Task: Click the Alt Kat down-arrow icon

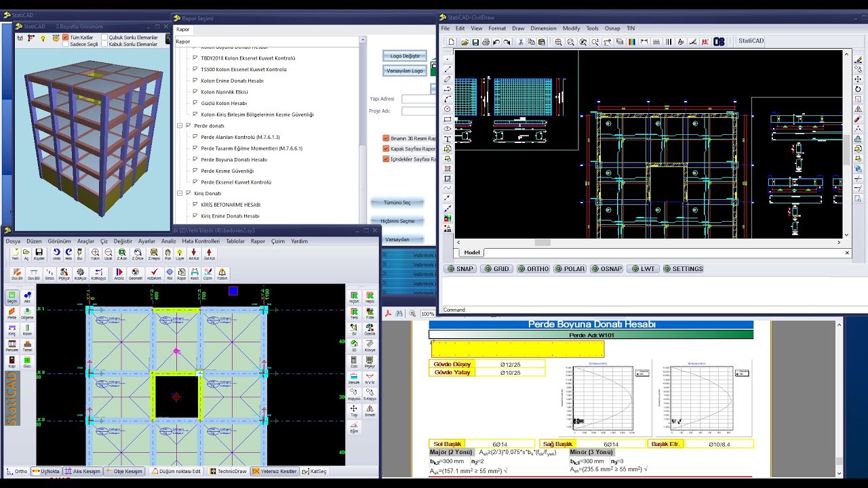Action: [x=194, y=254]
